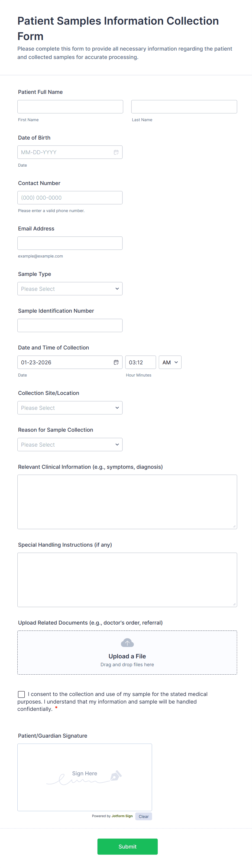Click the 03:12 time field

tap(140, 362)
